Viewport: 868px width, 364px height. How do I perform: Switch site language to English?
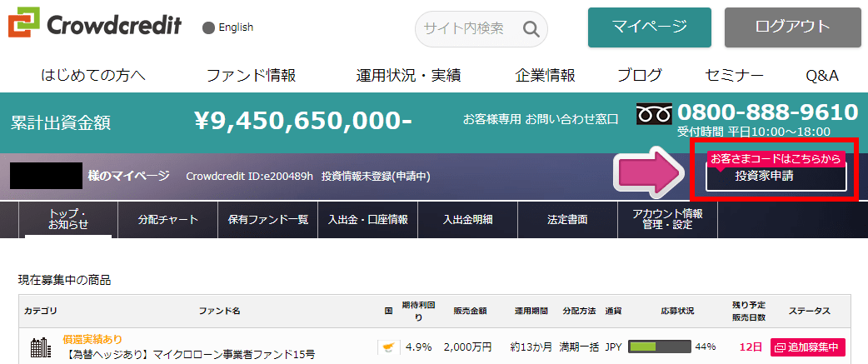coord(228,27)
